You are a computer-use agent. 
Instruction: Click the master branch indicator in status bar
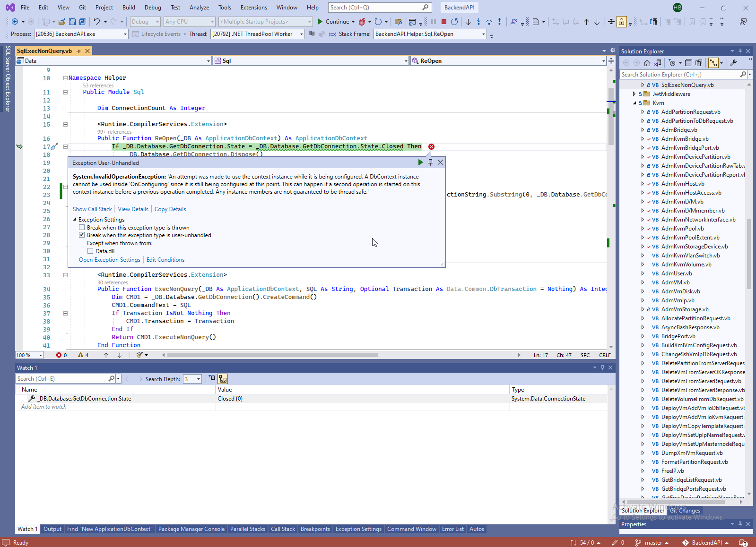652,543
